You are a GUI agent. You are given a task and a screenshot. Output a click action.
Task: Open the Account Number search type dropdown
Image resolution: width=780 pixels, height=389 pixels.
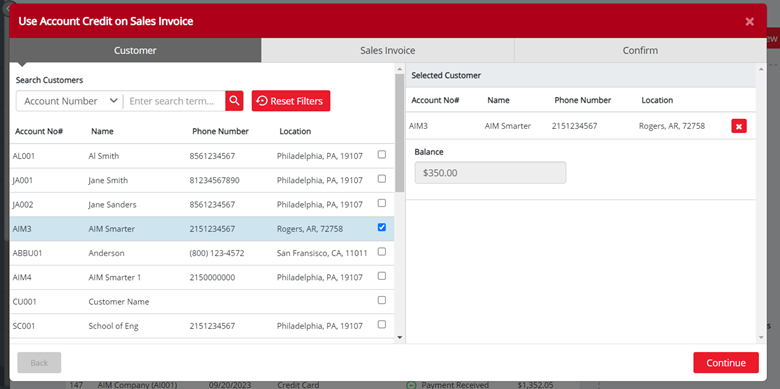point(70,101)
